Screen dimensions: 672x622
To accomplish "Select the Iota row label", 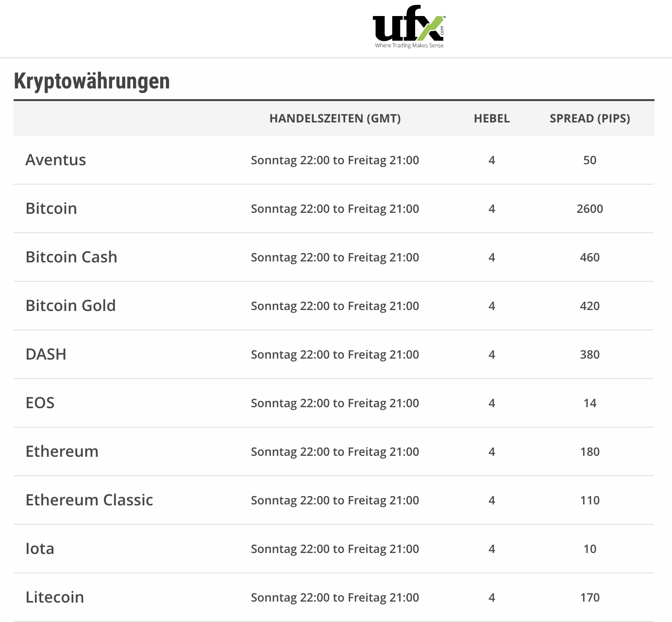I will [40, 549].
